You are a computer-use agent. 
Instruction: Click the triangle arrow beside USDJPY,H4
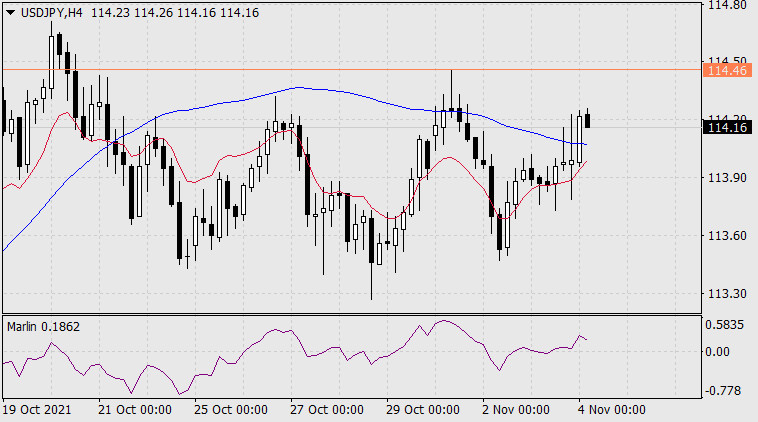coord(10,13)
